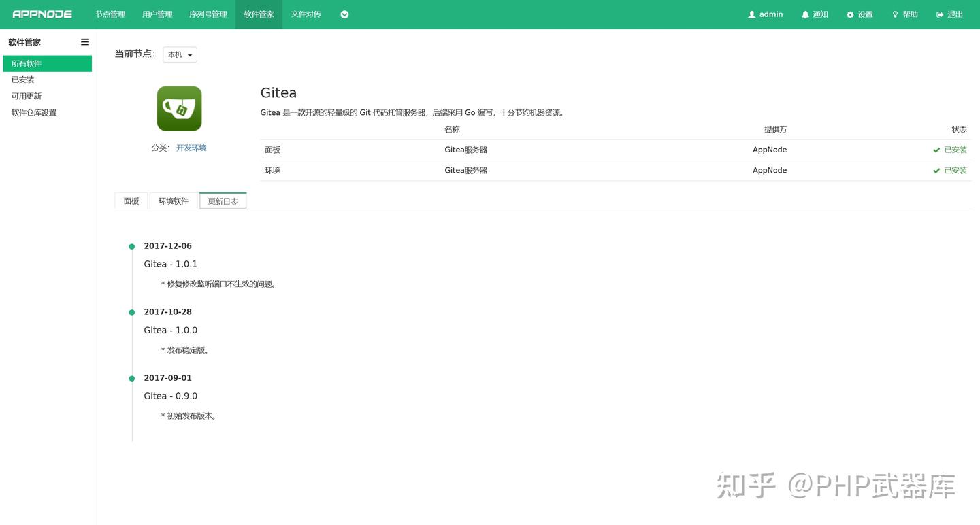Screen dimensions: 980x525
Task: Open the 节点管理 menu
Action: [110, 14]
